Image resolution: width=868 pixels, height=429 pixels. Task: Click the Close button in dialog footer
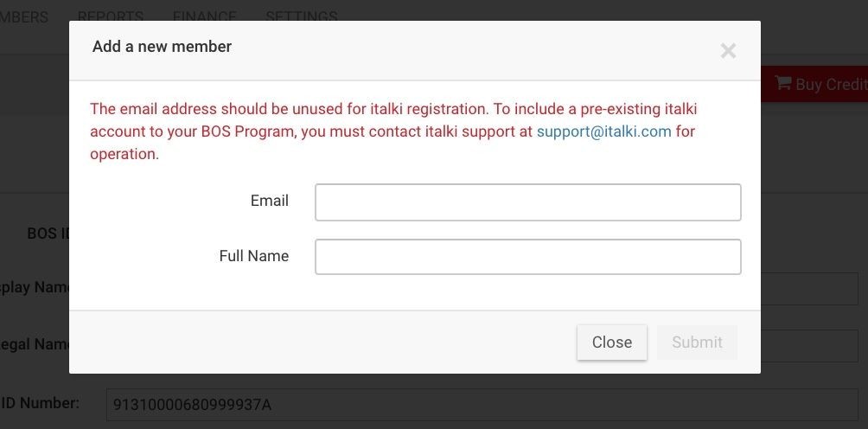(612, 343)
